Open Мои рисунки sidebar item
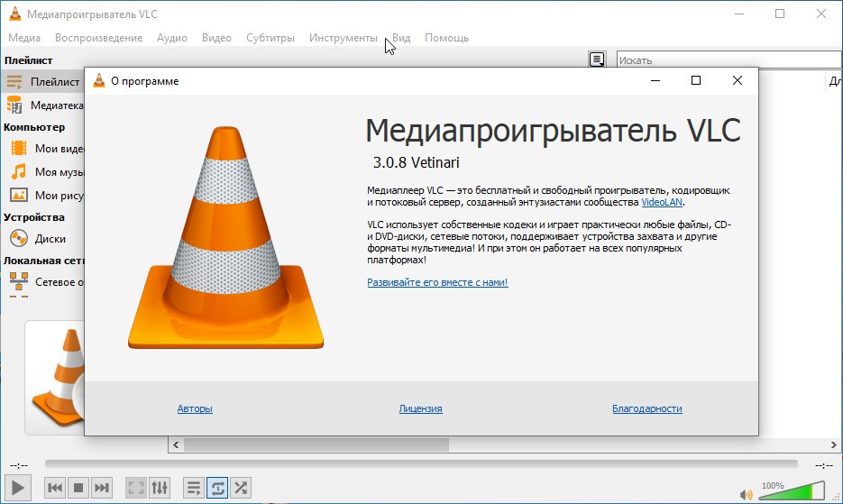The width and height of the screenshot is (843, 504). [x=42, y=196]
